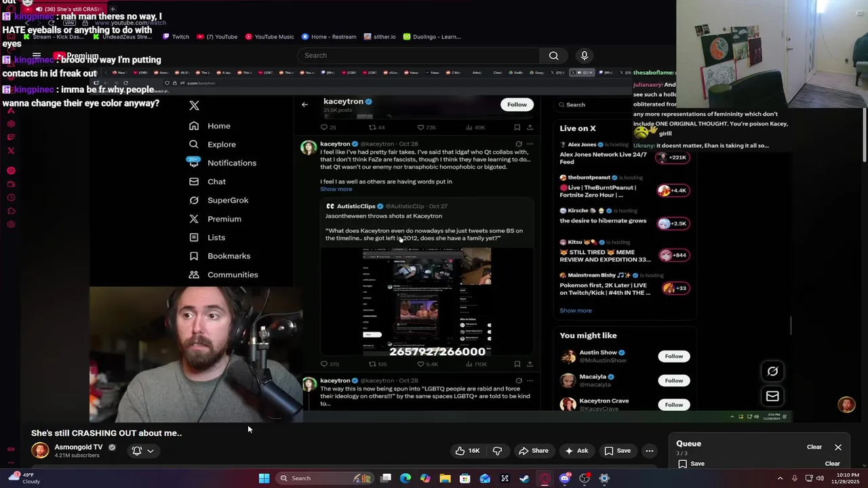Open Explore in the X sidebar
This screenshot has width=868, height=488.
(x=213, y=144)
